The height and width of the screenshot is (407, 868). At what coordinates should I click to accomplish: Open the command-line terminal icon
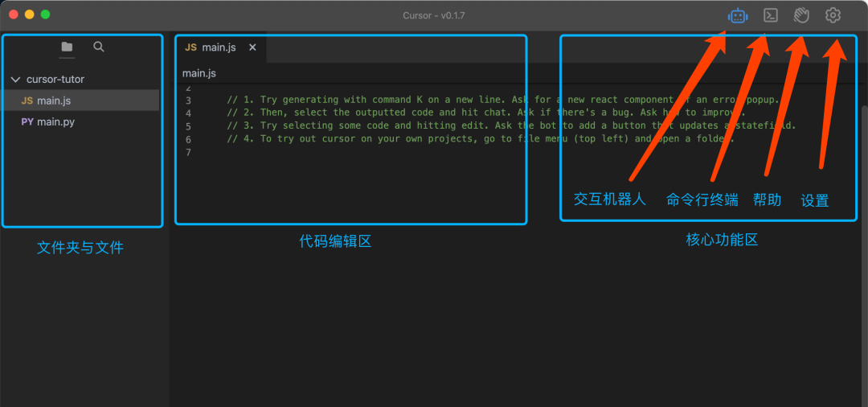coord(771,15)
